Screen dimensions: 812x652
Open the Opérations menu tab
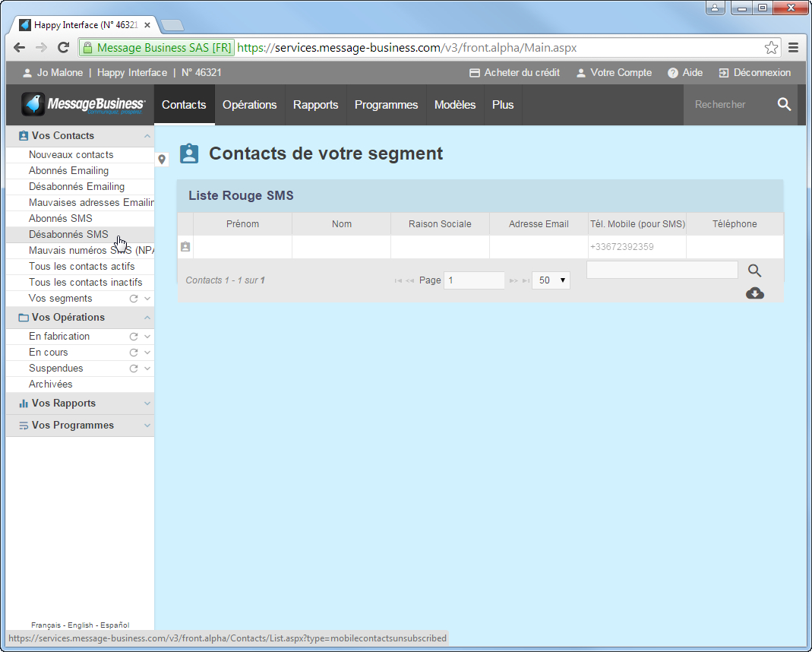click(249, 105)
